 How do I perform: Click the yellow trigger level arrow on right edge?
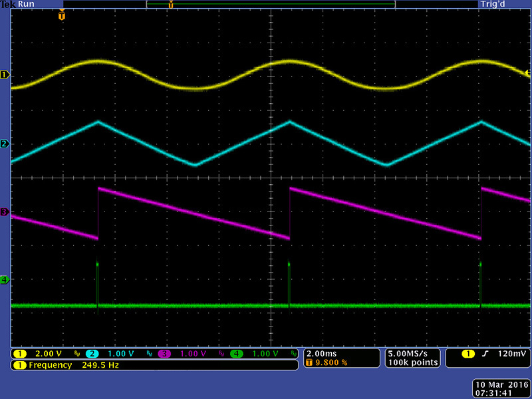[527, 72]
